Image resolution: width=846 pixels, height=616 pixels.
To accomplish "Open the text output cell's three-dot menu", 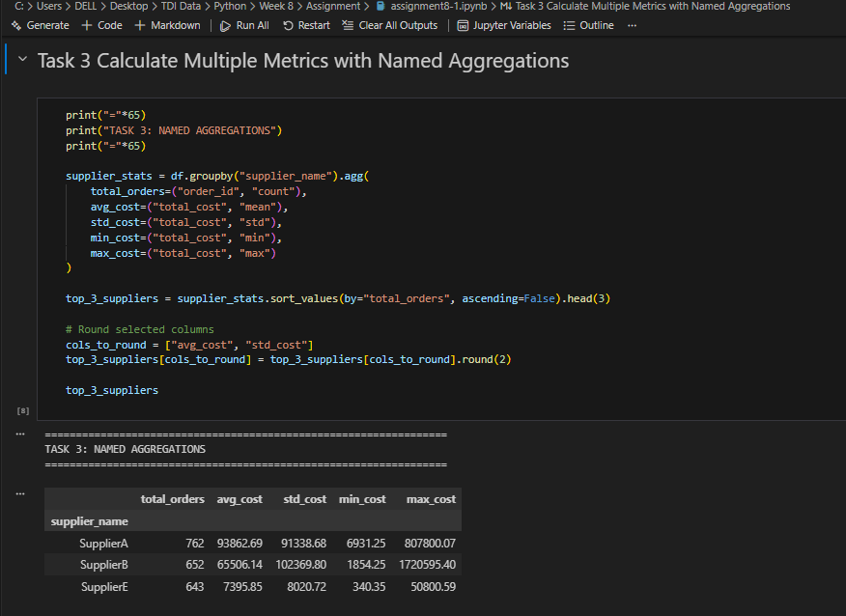I will (20, 434).
